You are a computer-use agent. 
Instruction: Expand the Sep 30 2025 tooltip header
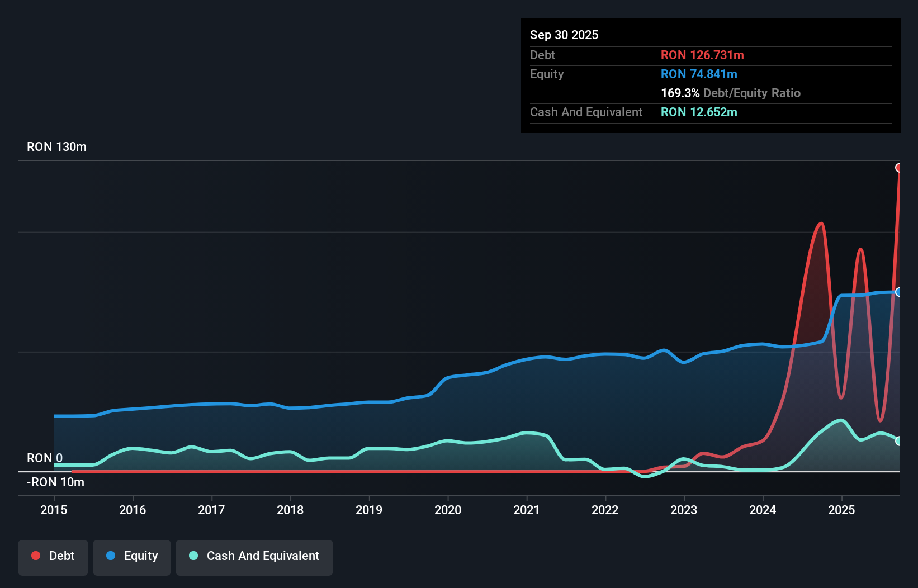[564, 35]
